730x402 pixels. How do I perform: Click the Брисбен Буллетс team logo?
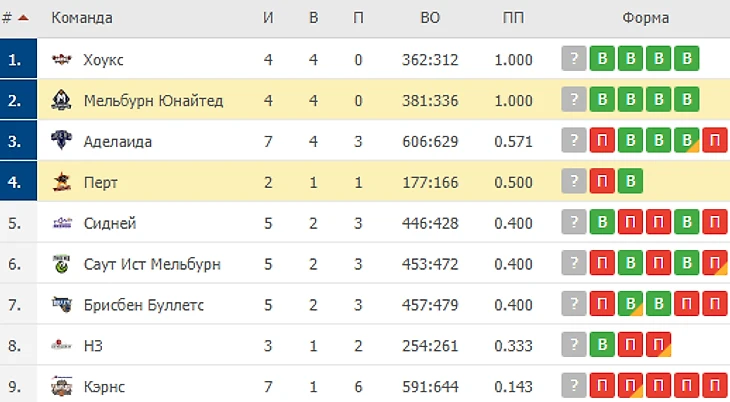pos(62,305)
